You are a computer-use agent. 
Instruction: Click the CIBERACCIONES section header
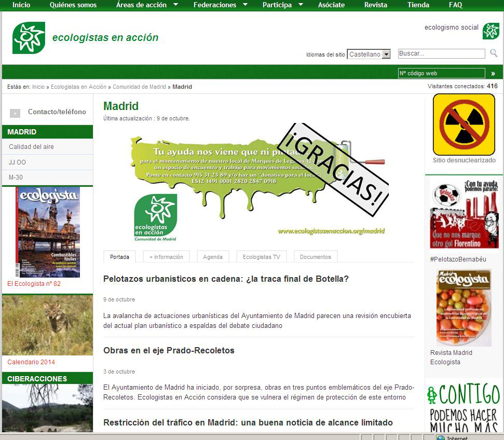(x=48, y=378)
